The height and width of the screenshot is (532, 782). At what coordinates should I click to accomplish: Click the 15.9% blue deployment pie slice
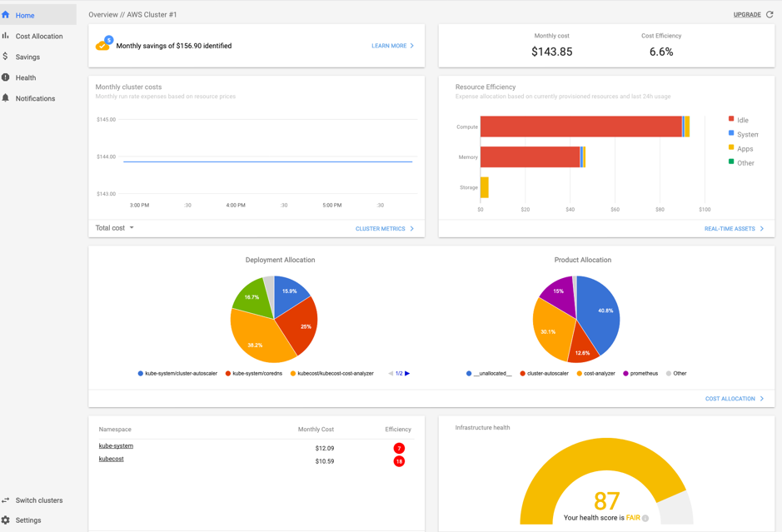click(x=288, y=294)
